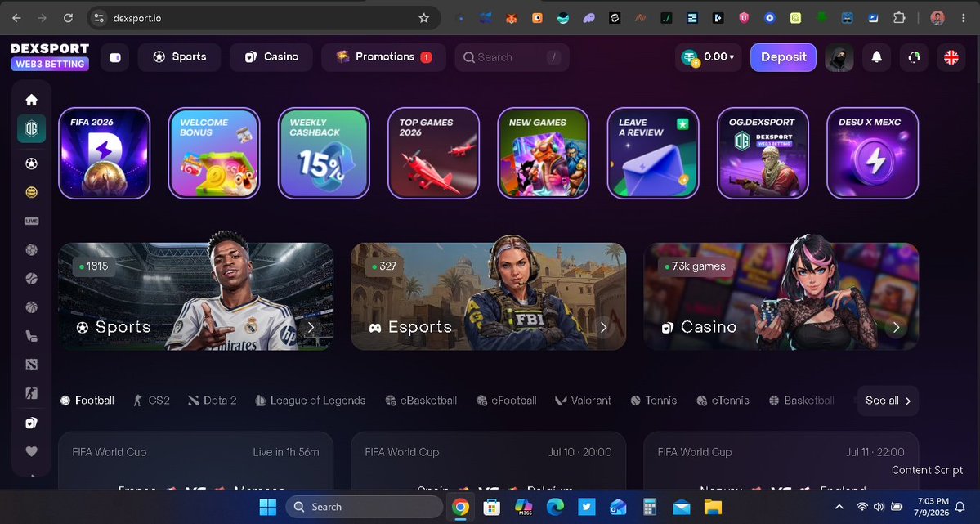Select the white soccer ball sidebar icon
Image resolution: width=980 pixels, height=524 pixels.
(31, 163)
